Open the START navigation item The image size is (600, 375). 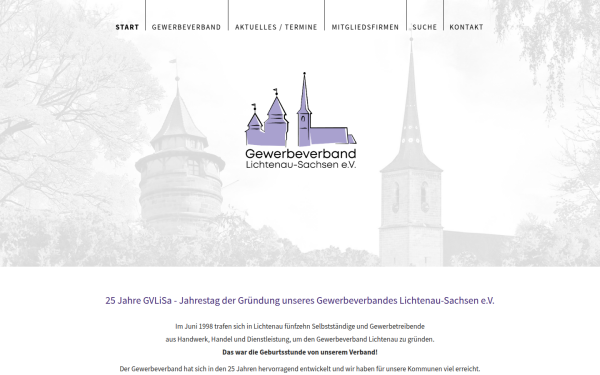coord(127,27)
